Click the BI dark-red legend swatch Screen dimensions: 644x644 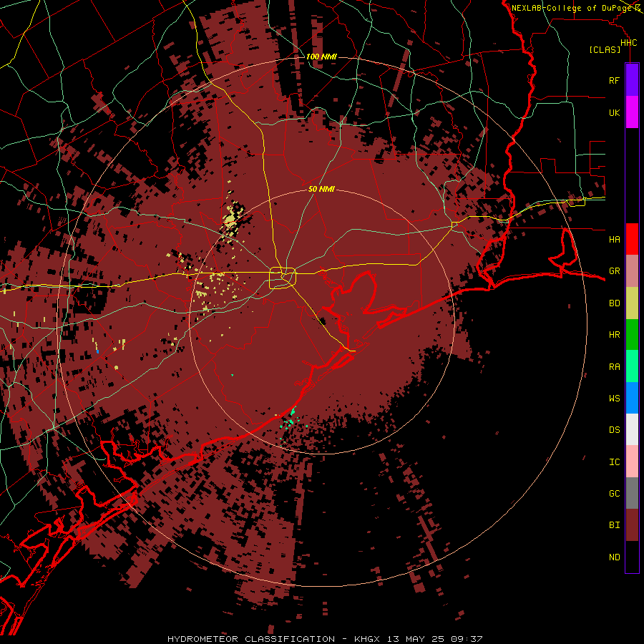tap(632, 525)
